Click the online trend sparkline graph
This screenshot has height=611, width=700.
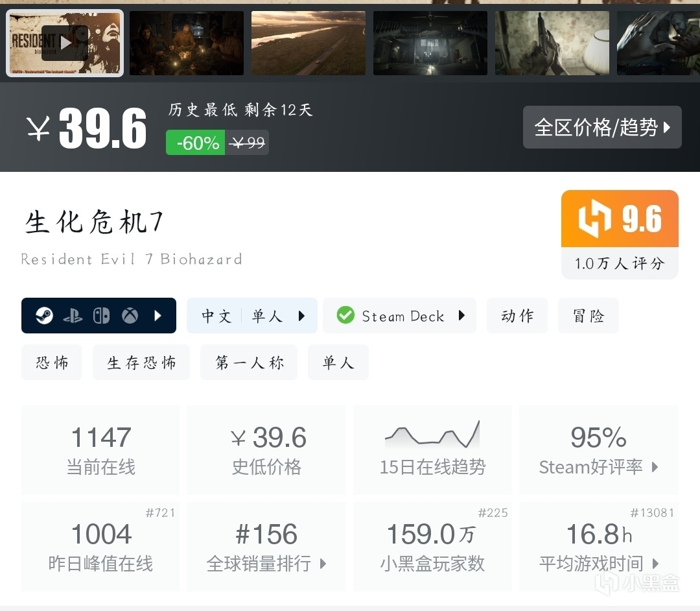(432, 435)
